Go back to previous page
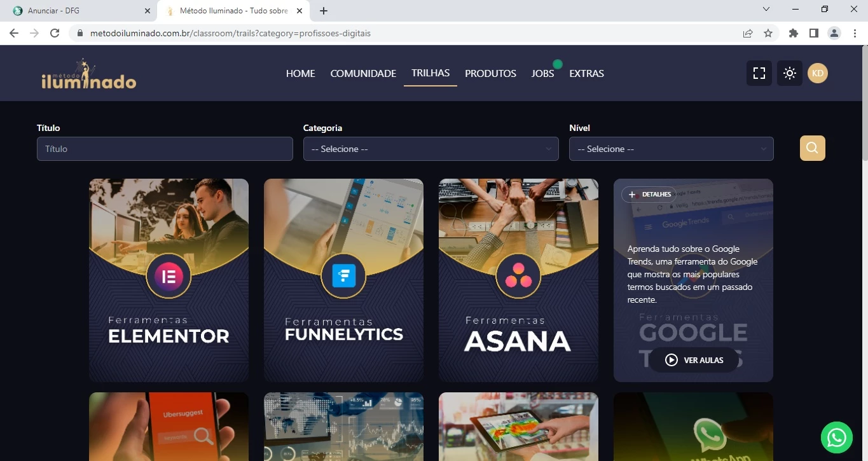 tap(14, 33)
